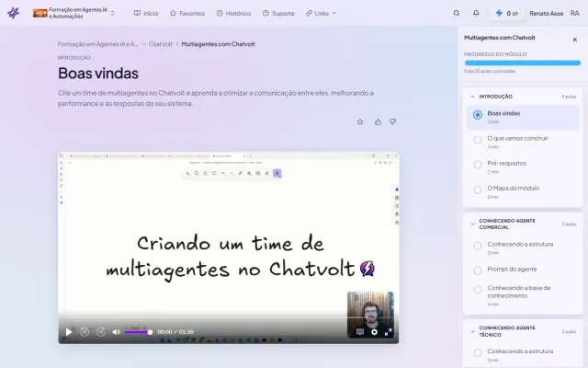Mark Comercial Conhecendo a estrutura circle
Viewport: 588px width, 368px height.
(x=478, y=246)
